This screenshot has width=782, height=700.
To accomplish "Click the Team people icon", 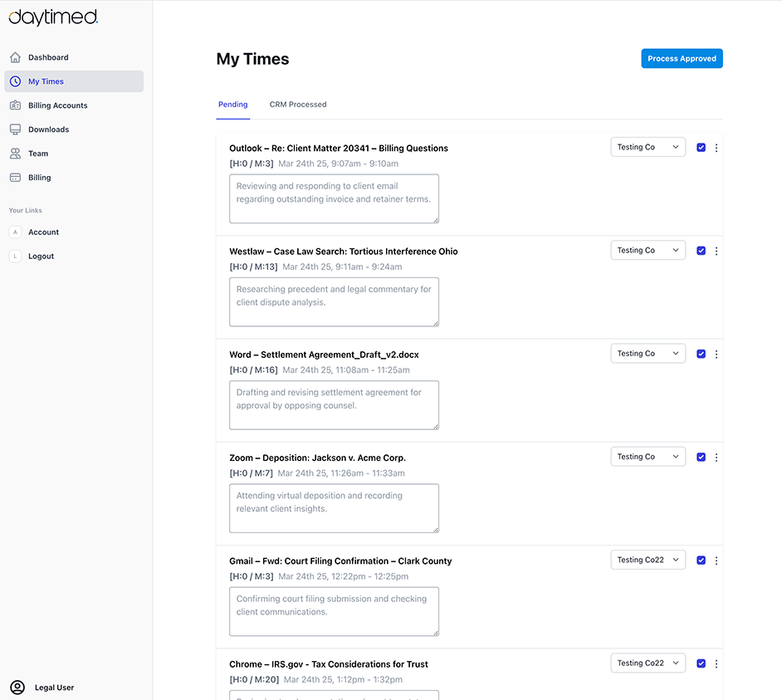I will [16, 153].
